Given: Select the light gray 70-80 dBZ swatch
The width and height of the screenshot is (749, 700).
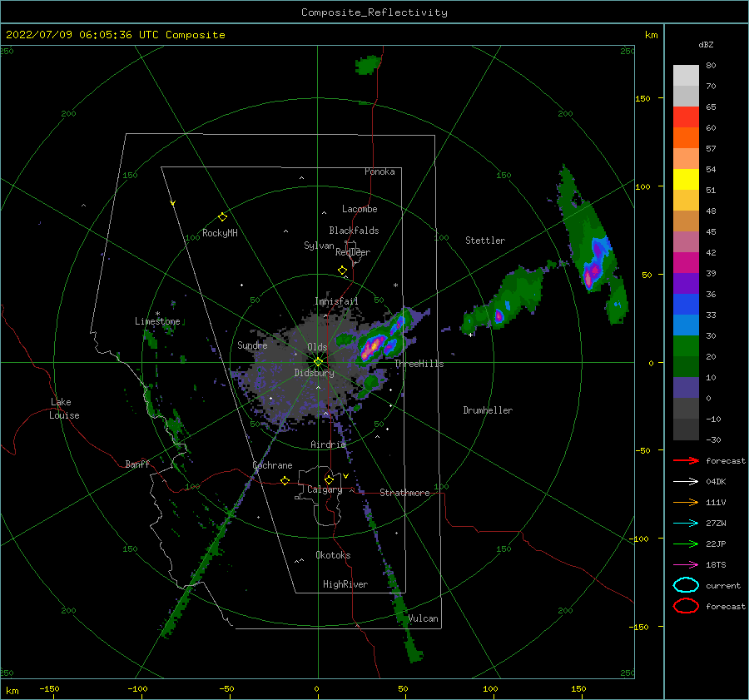Looking at the screenshot, I should (x=686, y=76).
